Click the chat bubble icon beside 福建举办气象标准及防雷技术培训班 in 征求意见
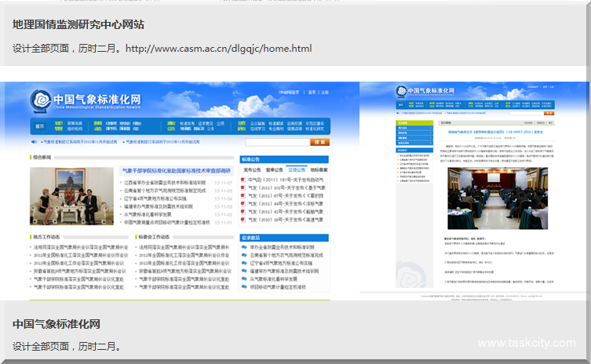 click(x=244, y=271)
